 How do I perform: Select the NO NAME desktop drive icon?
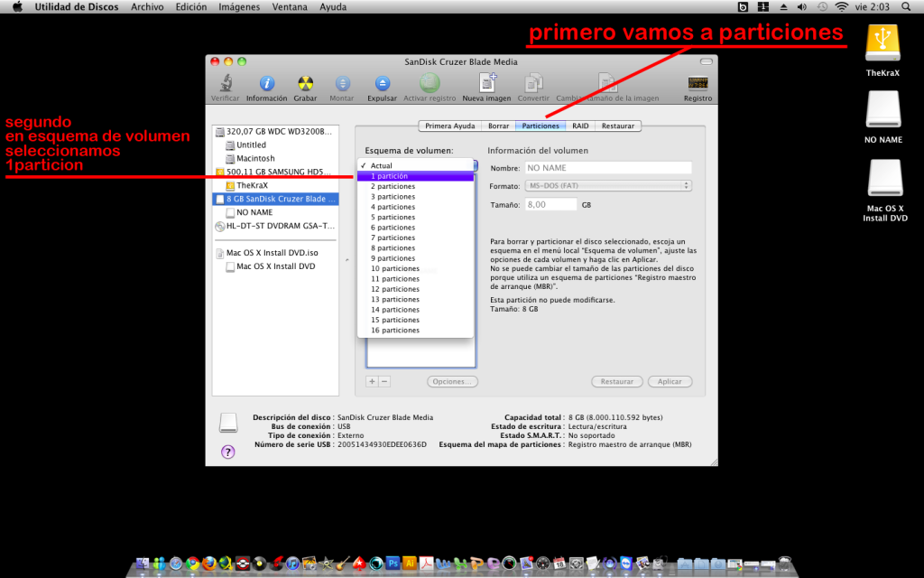[x=882, y=109]
